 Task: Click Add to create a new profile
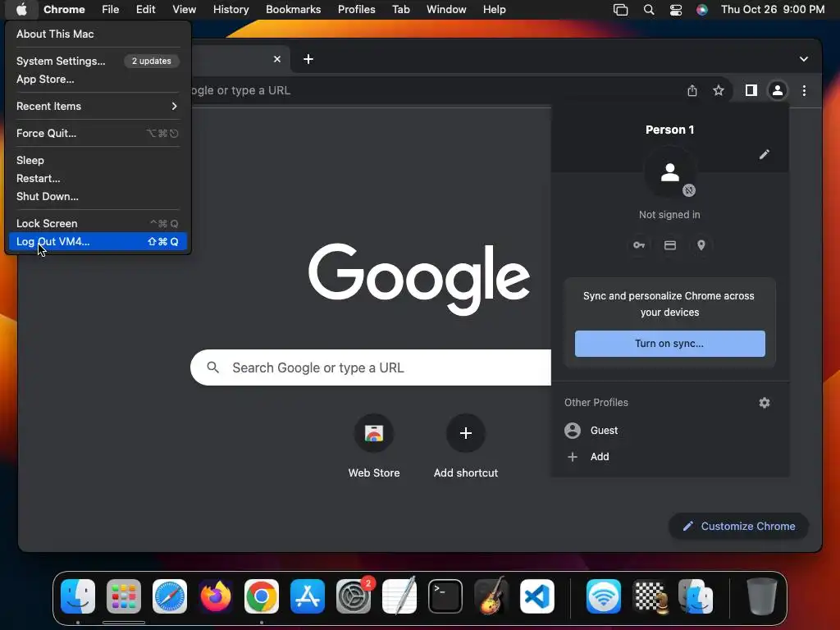(x=669, y=456)
